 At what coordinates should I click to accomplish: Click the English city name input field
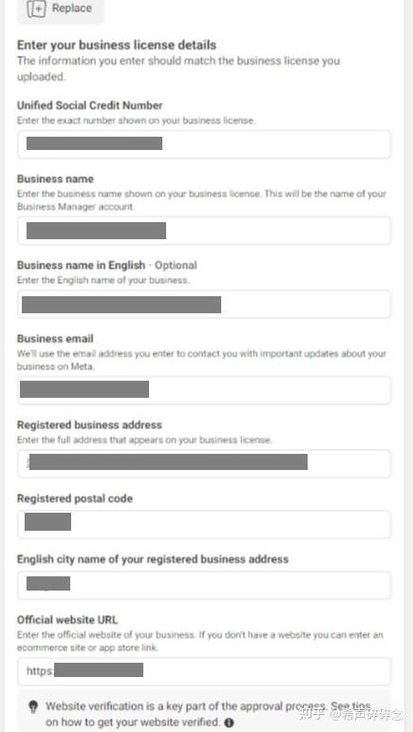(204, 585)
